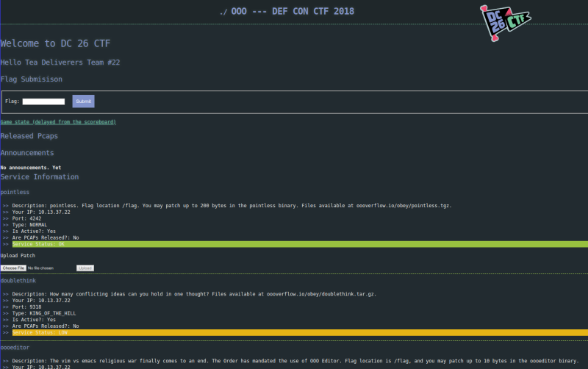Submit the flag with the Submit button
The width and height of the screenshot is (588, 369).
83,101
